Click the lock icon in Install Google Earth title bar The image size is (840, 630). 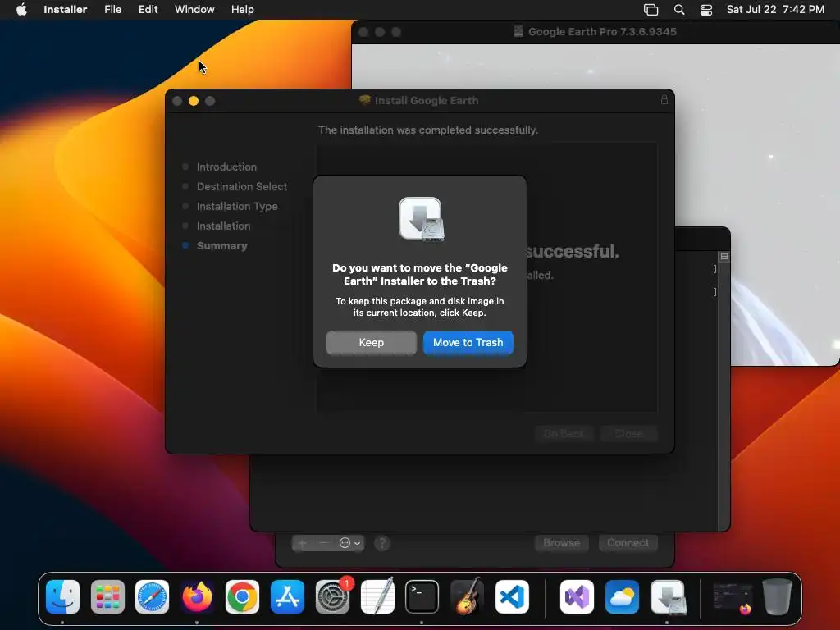click(x=664, y=99)
